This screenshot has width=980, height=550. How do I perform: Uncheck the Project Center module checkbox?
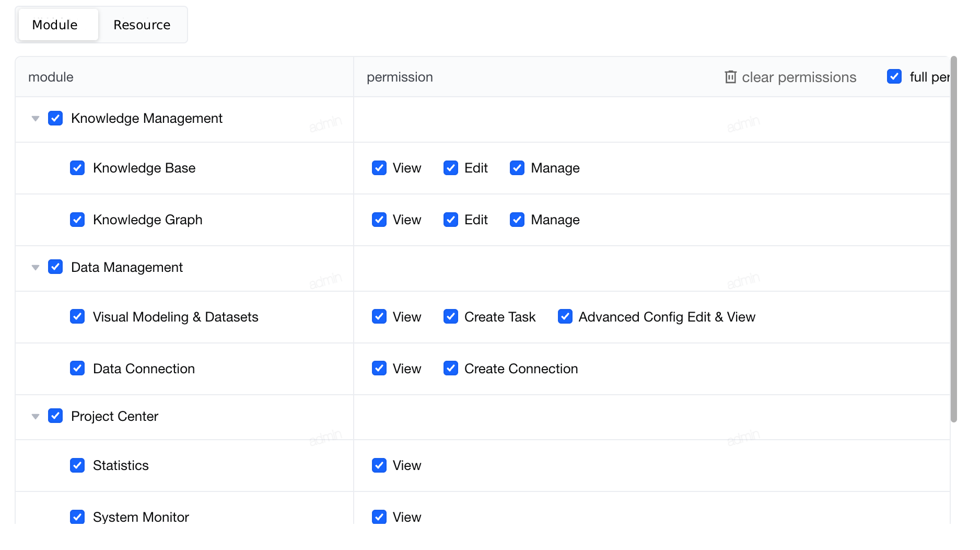click(x=55, y=416)
